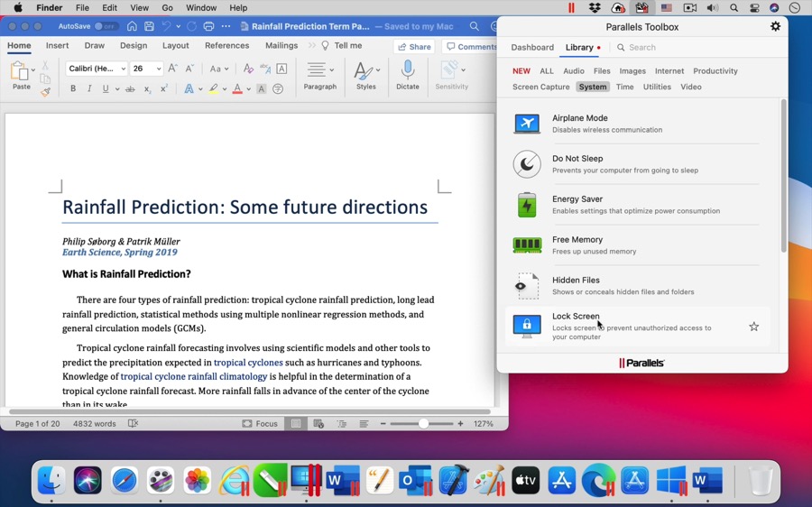Image resolution: width=812 pixels, height=507 pixels.
Task: Open Parallels Toolbox settings gear
Action: (x=775, y=27)
